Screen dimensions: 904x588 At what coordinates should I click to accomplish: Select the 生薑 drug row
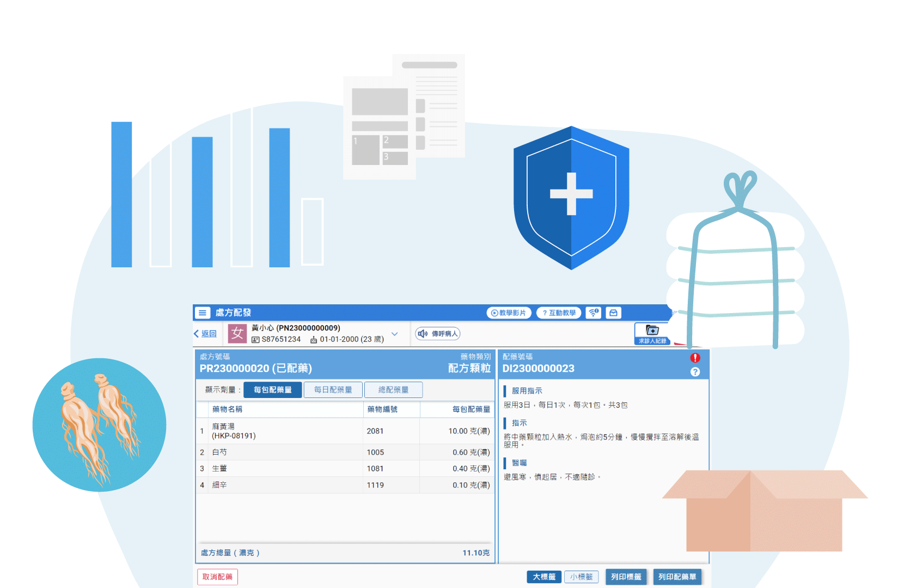[345, 469]
